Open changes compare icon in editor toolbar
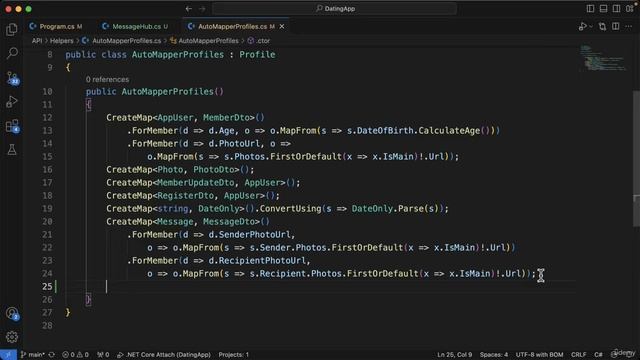 tap(602, 27)
